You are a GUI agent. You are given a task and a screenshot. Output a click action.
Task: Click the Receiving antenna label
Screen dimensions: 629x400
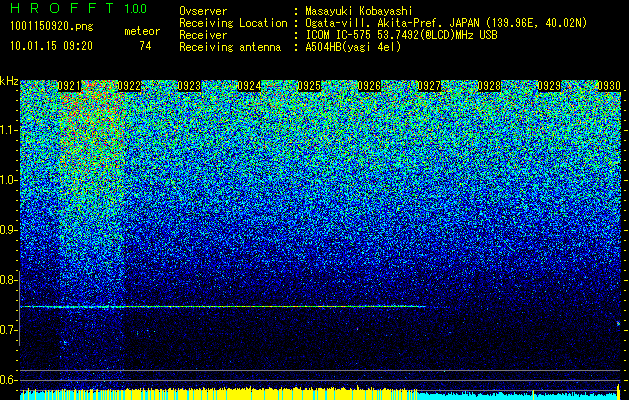pyautogui.click(x=230, y=47)
